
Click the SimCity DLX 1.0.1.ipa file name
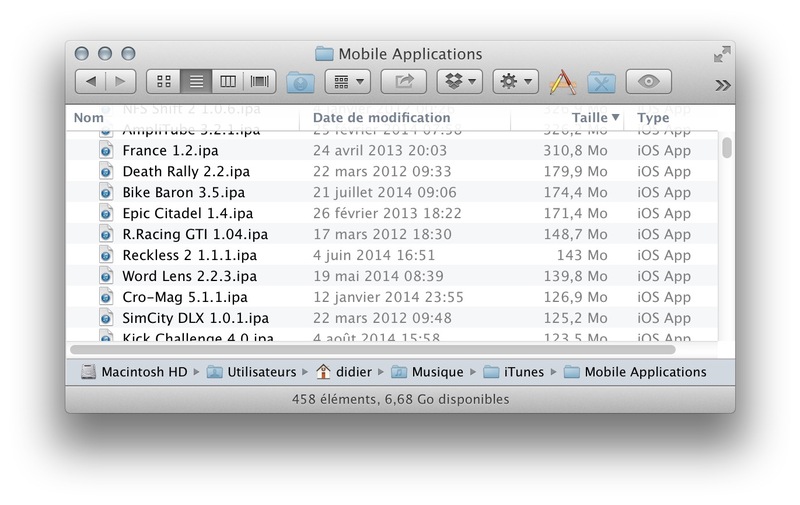coord(196,318)
